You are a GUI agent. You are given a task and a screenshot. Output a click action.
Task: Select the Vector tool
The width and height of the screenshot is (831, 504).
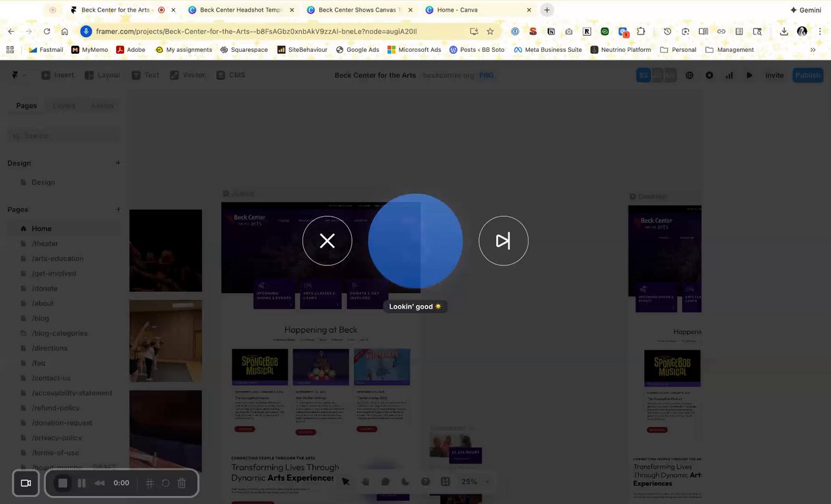(x=188, y=75)
